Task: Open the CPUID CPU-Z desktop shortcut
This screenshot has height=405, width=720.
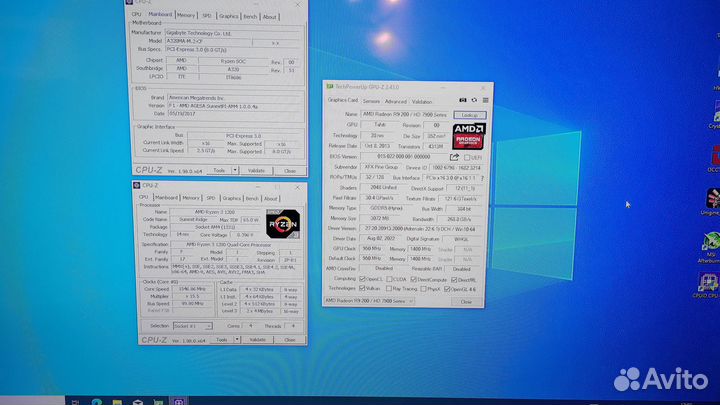Action: pos(709,286)
